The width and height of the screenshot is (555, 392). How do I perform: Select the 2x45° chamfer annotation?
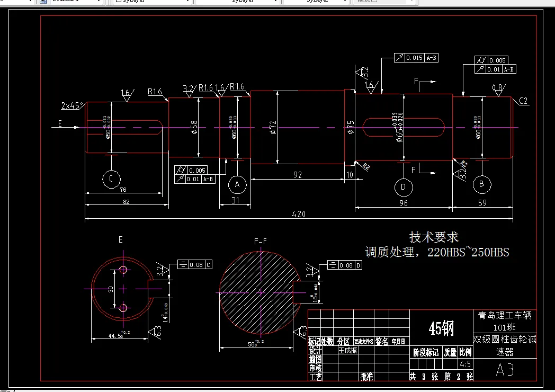click(x=72, y=105)
